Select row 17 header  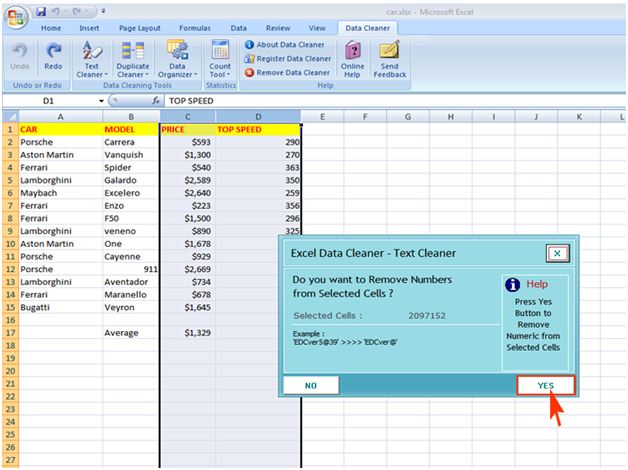(x=10, y=333)
